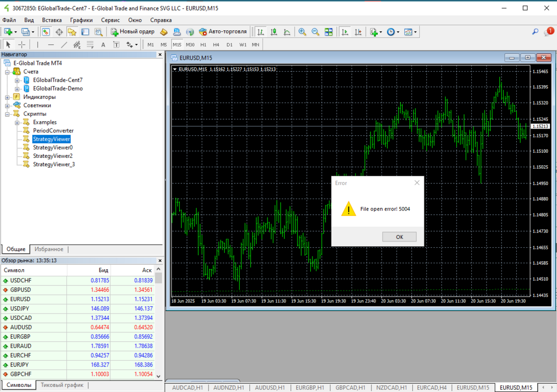Switch chart to candlestick view
This screenshot has width=557, height=392.
[273, 32]
